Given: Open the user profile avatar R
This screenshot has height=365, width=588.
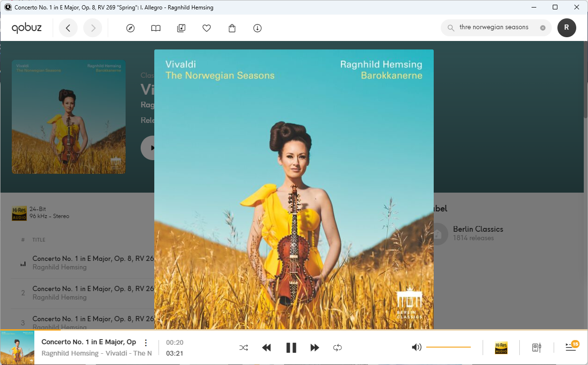Looking at the screenshot, I should tap(566, 28).
